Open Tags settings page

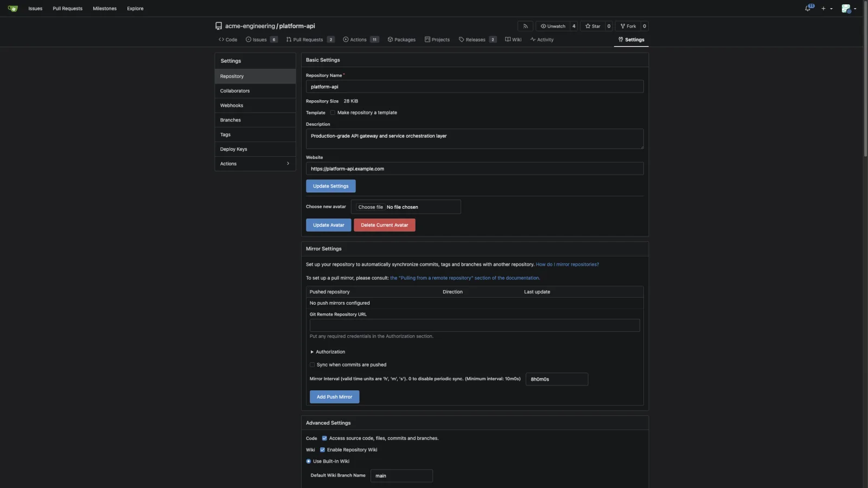coord(255,135)
